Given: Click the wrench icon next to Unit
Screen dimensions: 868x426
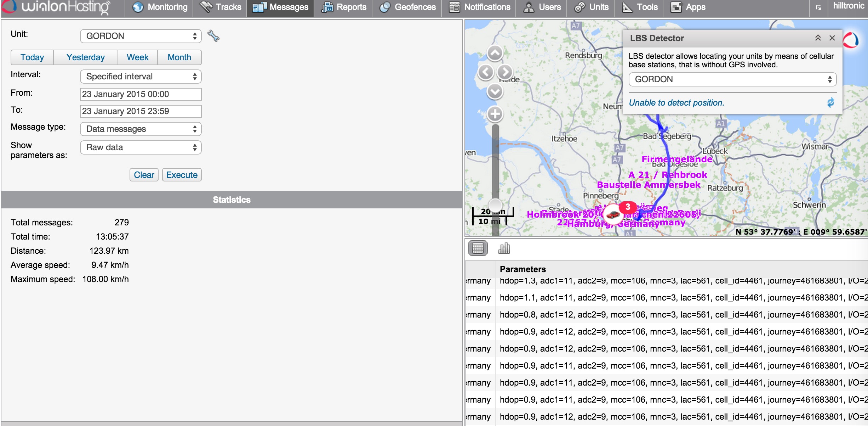Looking at the screenshot, I should pyautogui.click(x=213, y=36).
